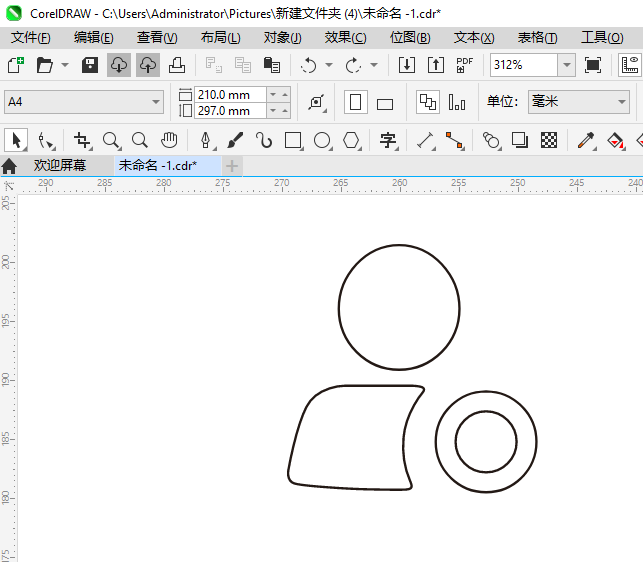Switch to the 欢迎屏幕 tab
The image size is (643, 562).
click(x=60, y=165)
